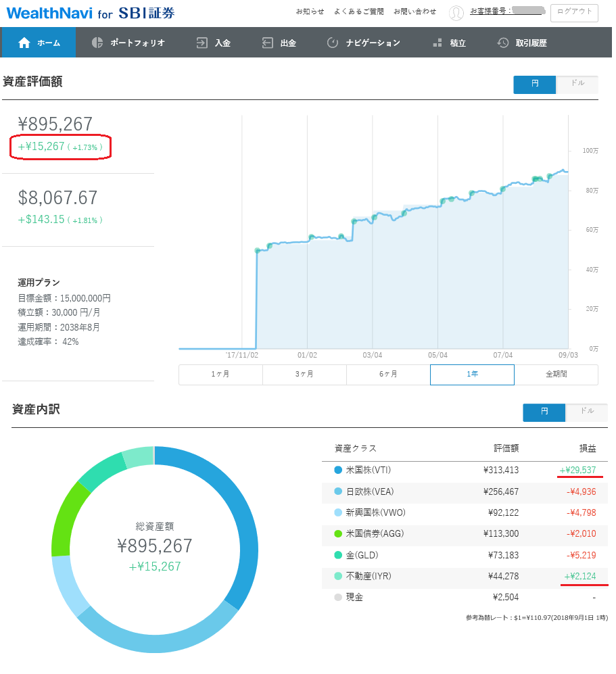This screenshot has width=616, height=674.
Task: Click the transaction history clock icon
Action: [502, 43]
